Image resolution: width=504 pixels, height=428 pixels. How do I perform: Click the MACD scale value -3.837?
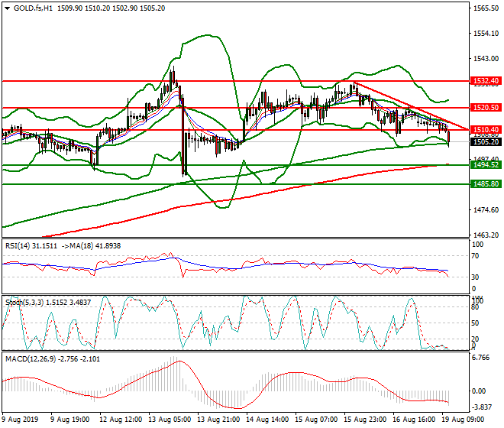[481, 407]
